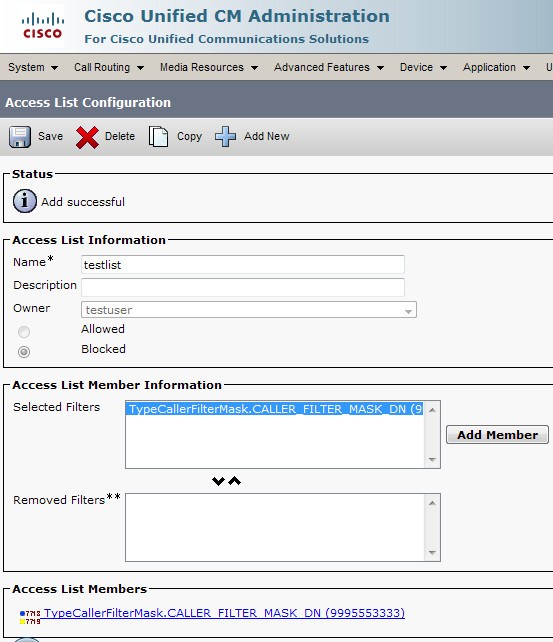Click the Name field containing testlist

point(243,264)
